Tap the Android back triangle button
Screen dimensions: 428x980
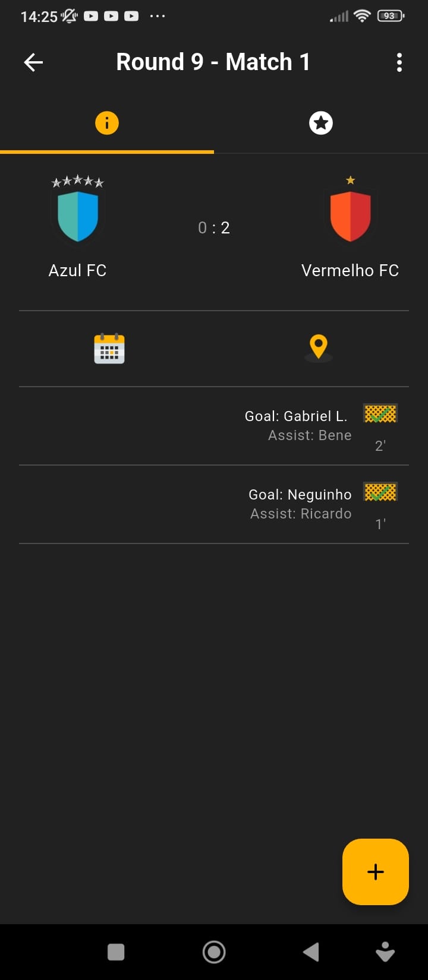point(311,952)
